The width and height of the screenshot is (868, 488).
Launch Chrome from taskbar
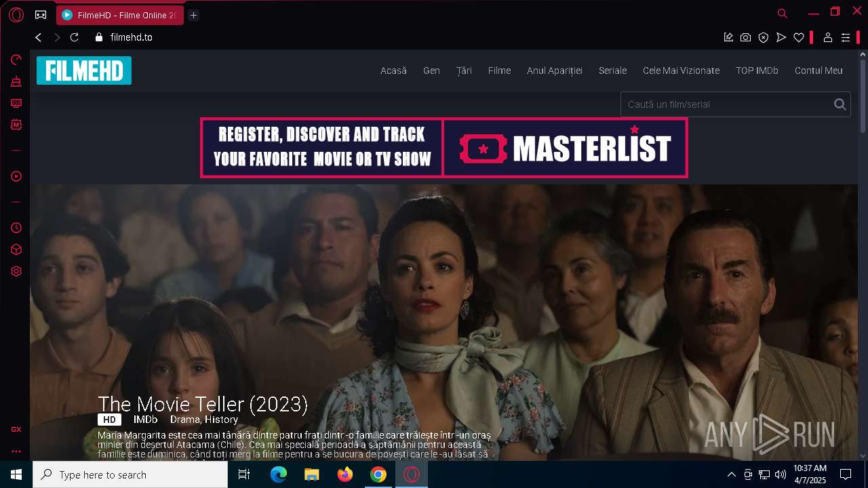coord(378,474)
